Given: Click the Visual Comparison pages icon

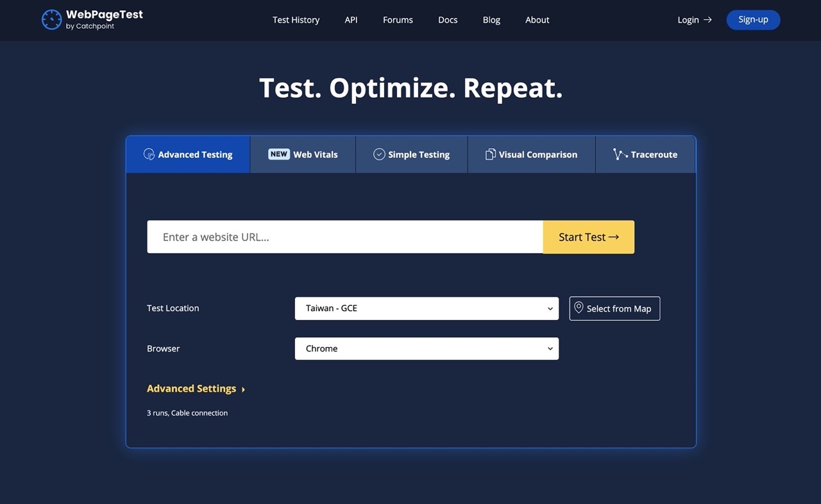Looking at the screenshot, I should (x=491, y=154).
